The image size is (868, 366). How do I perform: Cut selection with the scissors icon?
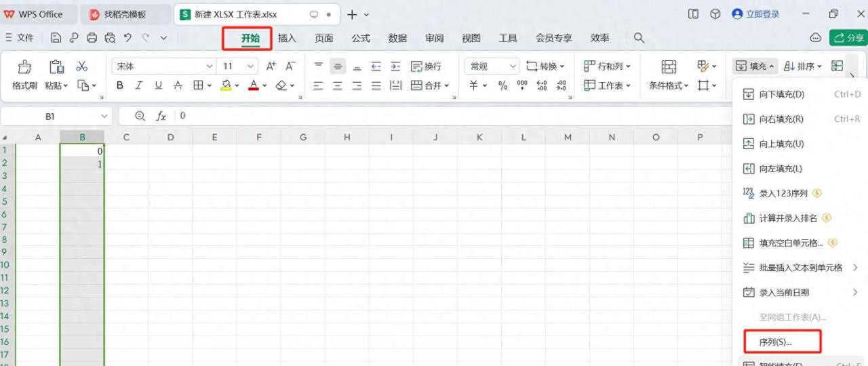[x=82, y=66]
